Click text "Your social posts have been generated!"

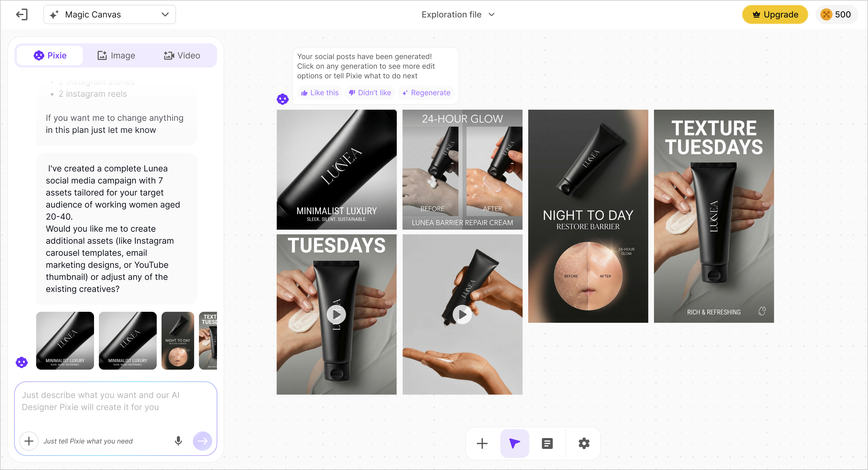tap(364, 57)
